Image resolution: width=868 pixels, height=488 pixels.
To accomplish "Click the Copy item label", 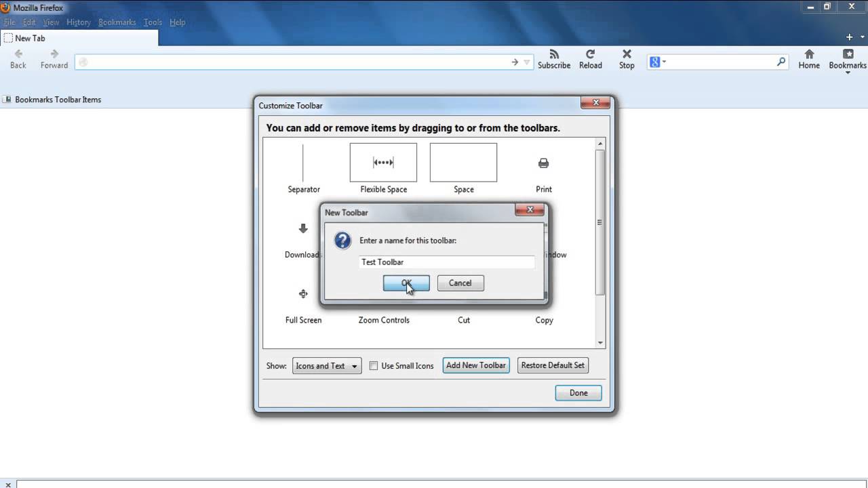I will click(544, 321).
